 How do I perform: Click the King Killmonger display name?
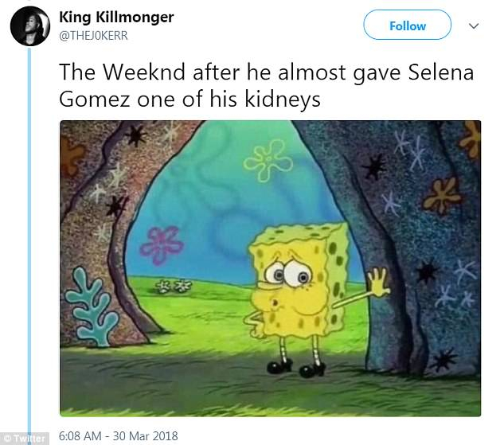[116, 17]
